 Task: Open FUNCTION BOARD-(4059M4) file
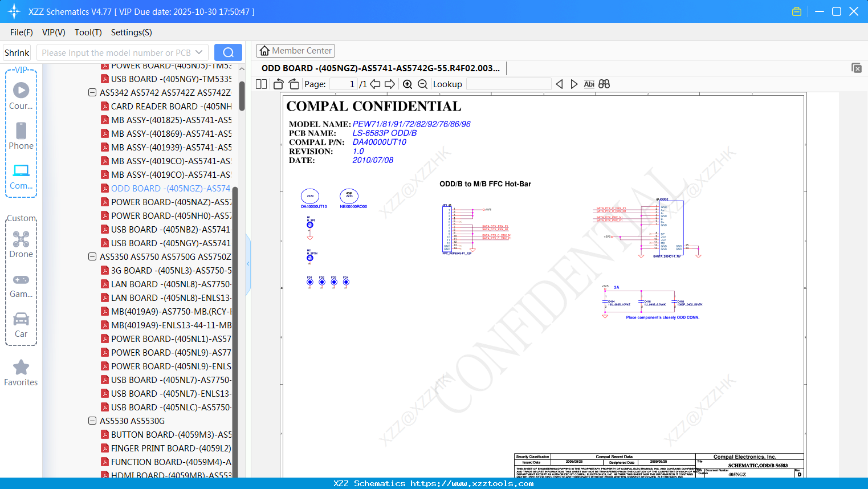(166, 462)
